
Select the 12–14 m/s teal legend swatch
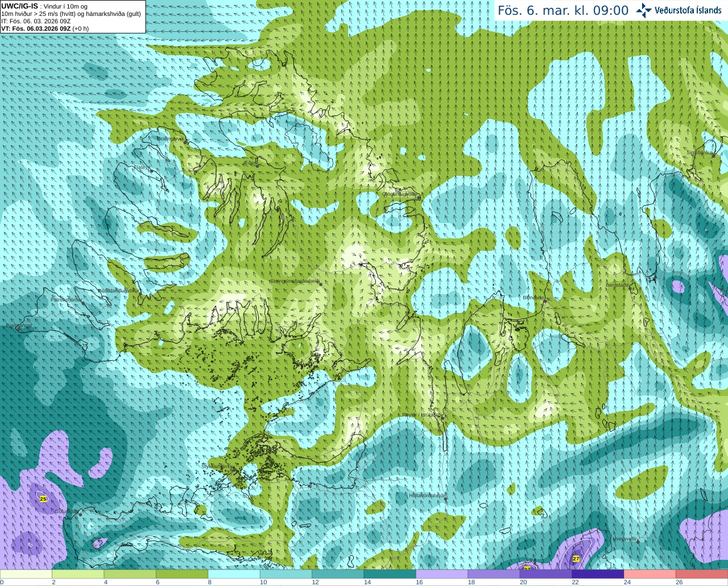[338, 574]
